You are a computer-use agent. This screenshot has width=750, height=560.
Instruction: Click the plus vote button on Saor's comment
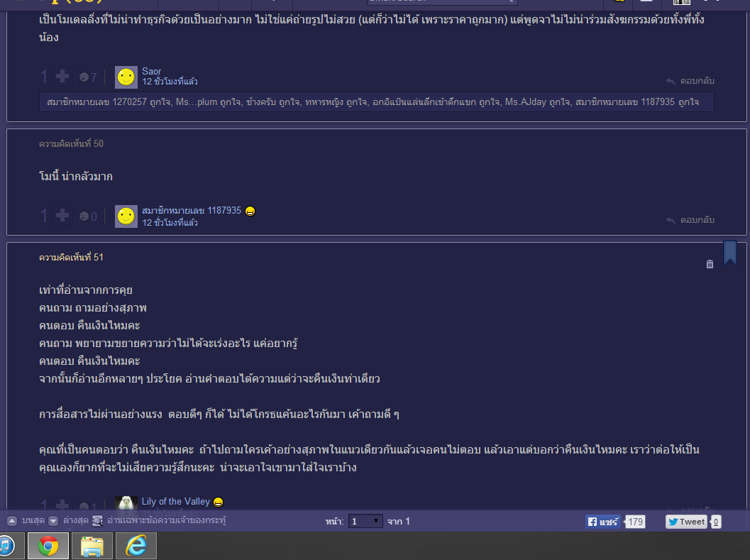[x=62, y=77]
